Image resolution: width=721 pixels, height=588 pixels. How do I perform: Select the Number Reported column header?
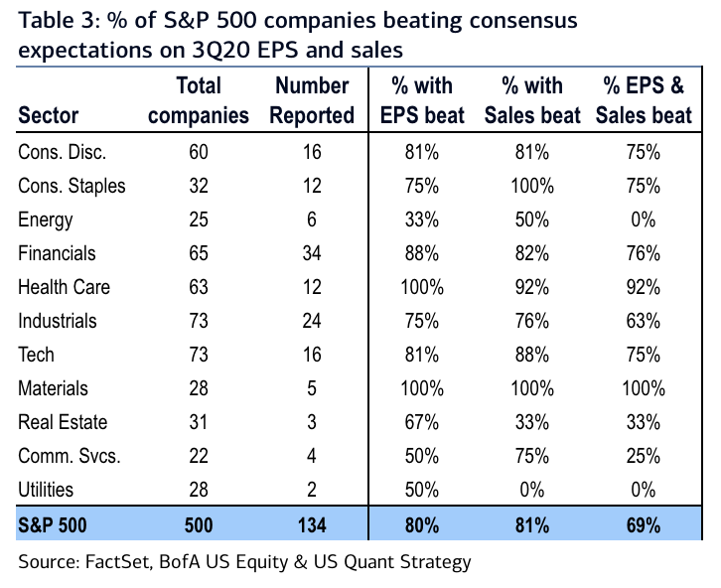coord(314,100)
